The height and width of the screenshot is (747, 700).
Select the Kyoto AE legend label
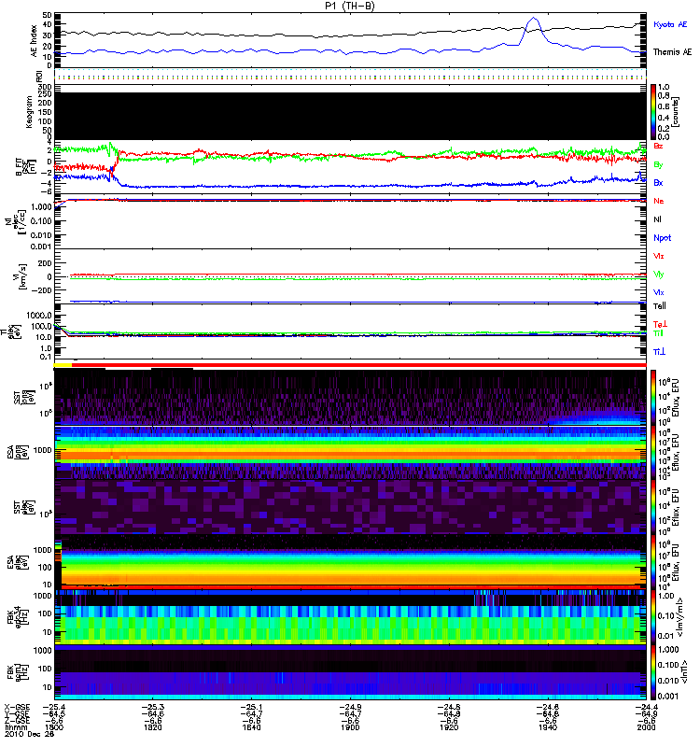[670, 24]
